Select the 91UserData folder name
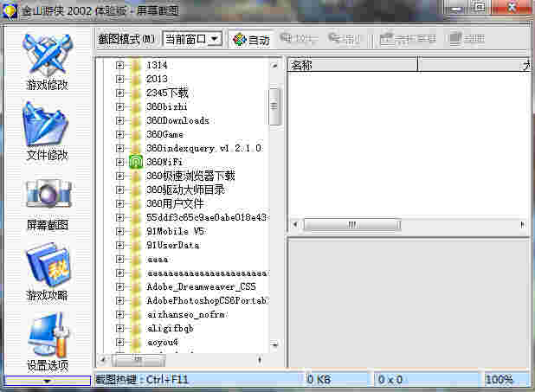Image resolution: width=535 pixels, height=392 pixels. 172,245
